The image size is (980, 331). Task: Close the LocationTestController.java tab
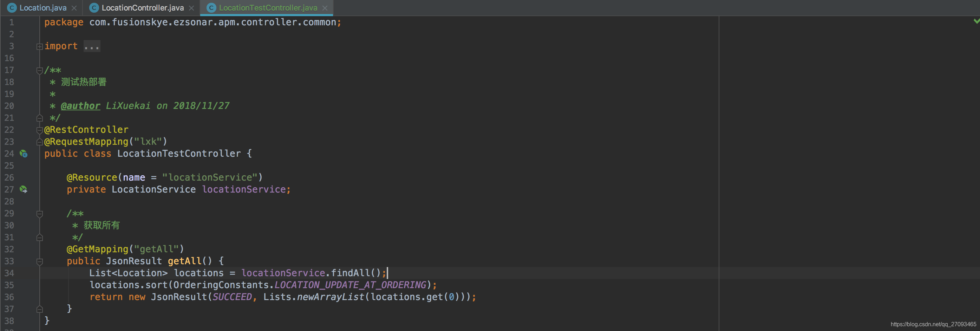coord(325,8)
